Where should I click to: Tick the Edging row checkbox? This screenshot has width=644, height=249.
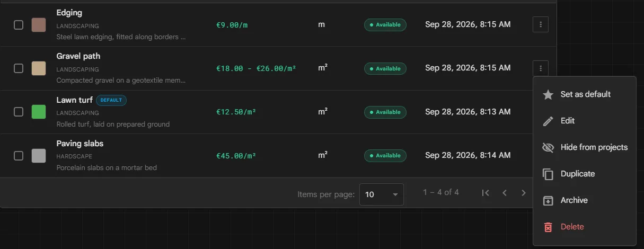click(19, 25)
